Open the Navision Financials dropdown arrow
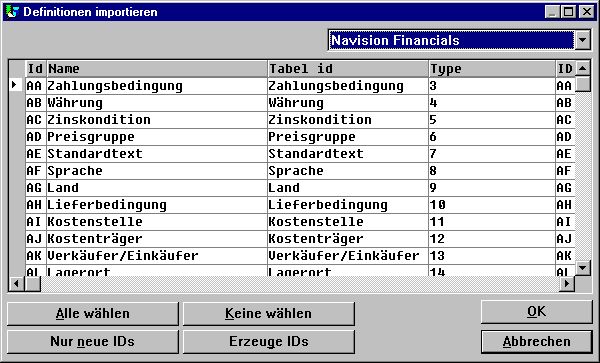The height and width of the screenshot is (363, 600). [582, 40]
